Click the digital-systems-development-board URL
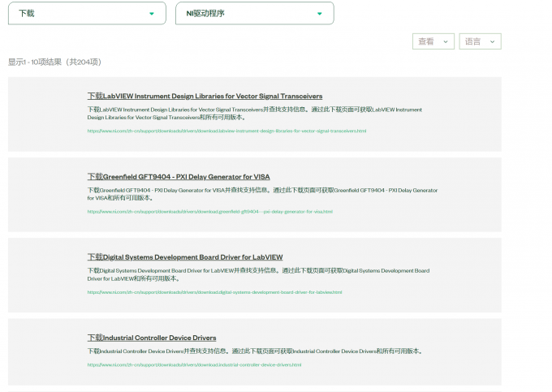 [x=215, y=292]
